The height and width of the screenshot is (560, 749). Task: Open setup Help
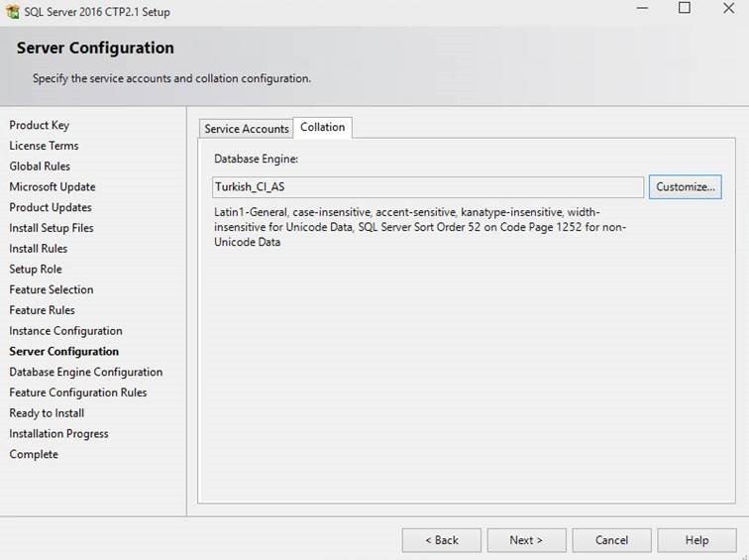point(696,540)
